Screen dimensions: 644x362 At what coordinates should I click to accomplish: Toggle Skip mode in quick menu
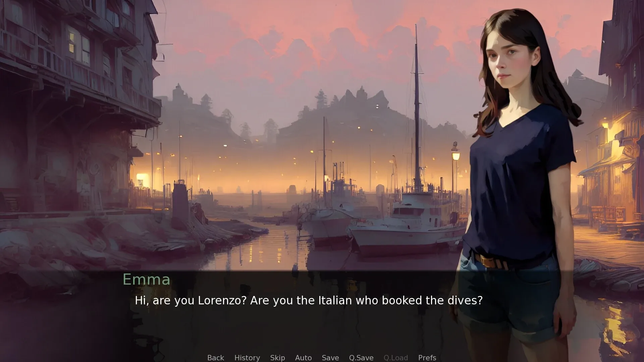pyautogui.click(x=277, y=358)
